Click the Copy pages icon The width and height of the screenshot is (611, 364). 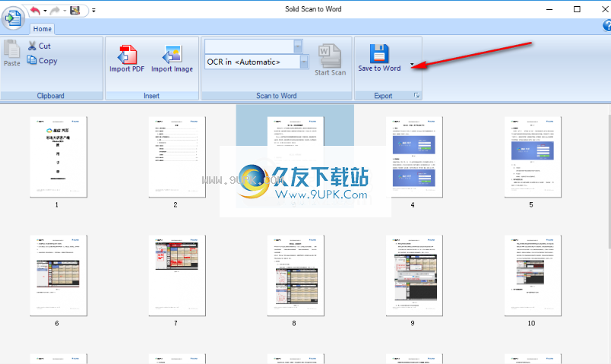click(x=32, y=60)
